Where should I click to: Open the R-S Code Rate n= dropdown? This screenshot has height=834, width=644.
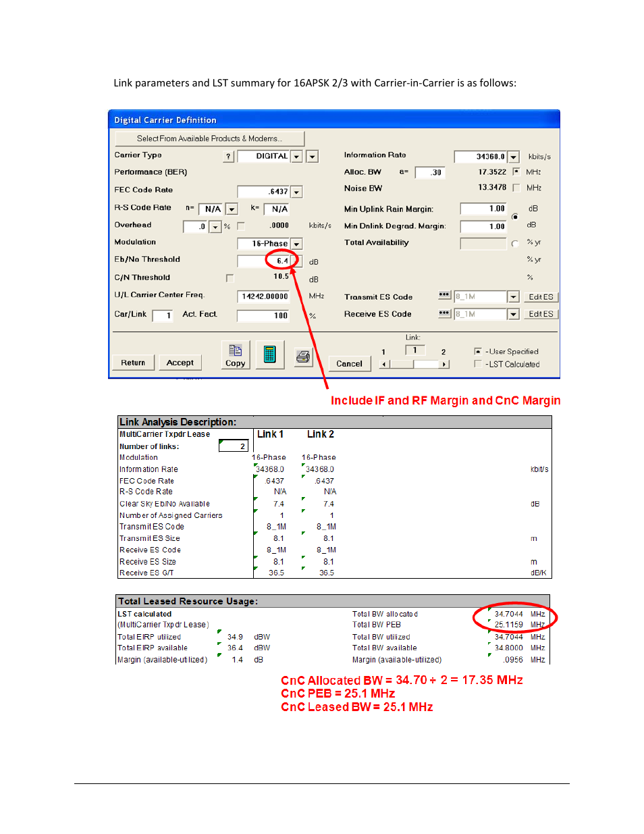[x=232, y=209]
